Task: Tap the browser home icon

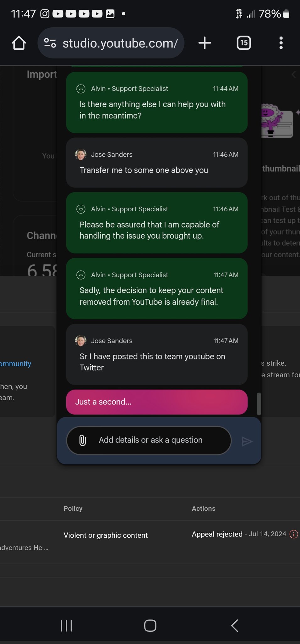Action: (x=19, y=43)
